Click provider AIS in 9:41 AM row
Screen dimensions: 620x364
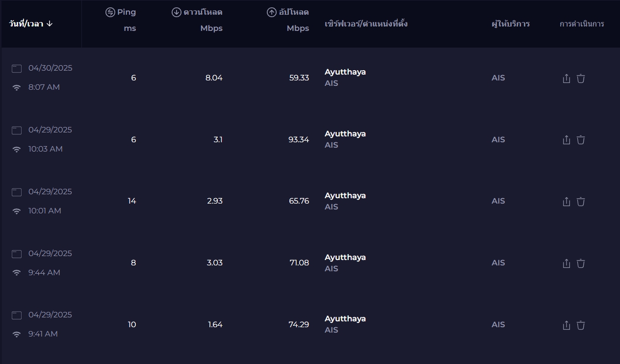pos(498,325)
